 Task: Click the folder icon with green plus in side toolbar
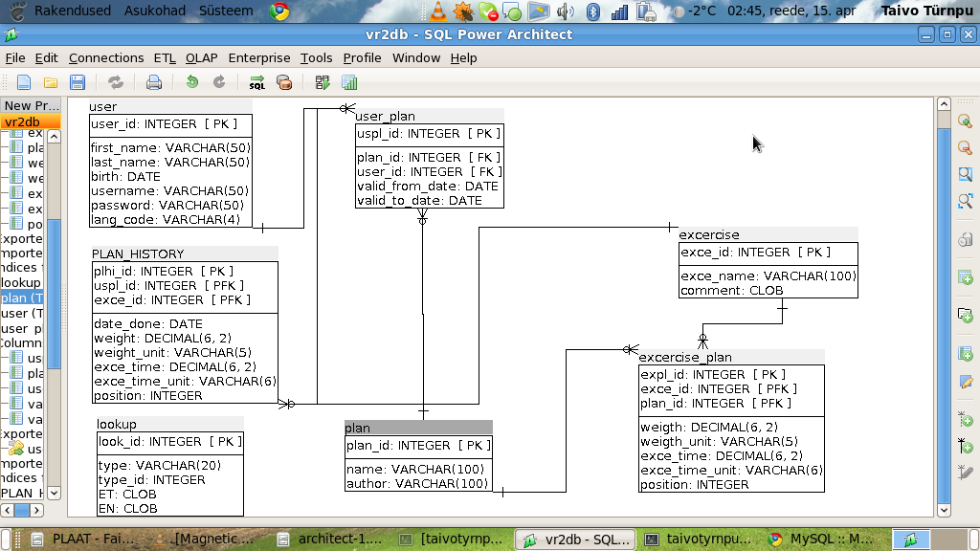[965, 316]
